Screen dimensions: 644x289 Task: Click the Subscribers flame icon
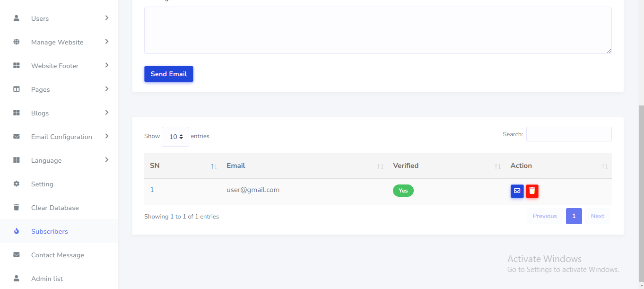pyautogui.click(x=17, y=231)
